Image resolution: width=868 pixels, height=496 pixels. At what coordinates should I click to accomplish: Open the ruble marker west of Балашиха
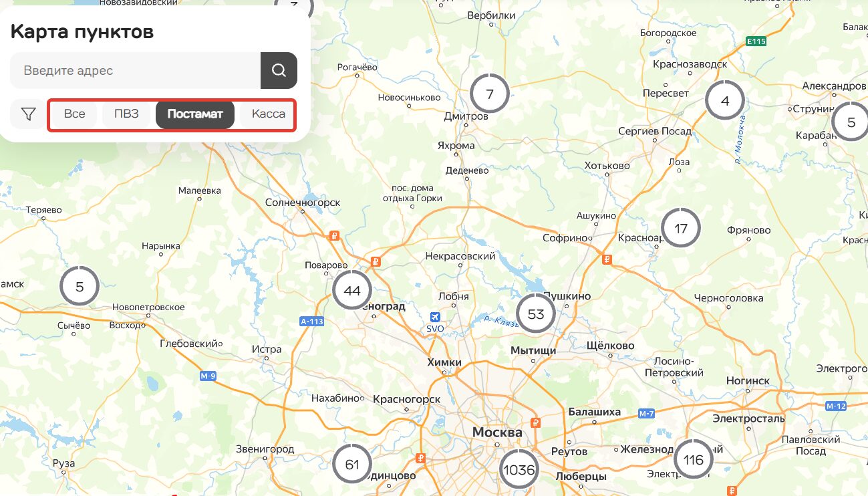[x=535, y=422]
